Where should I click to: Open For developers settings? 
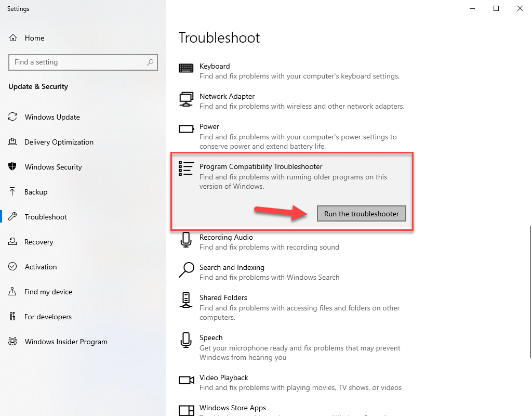pyautogui.click(x=48, y=317)
